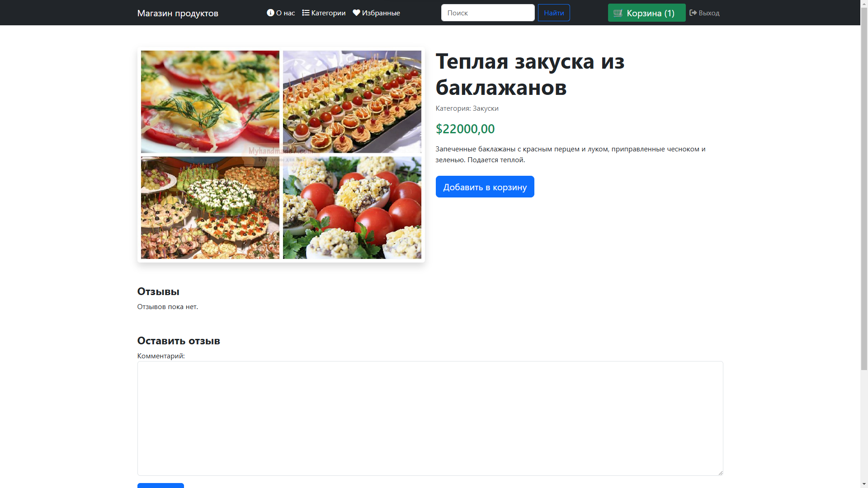
Task: Click the partially visible submit review button
Action: click(160, 486)
